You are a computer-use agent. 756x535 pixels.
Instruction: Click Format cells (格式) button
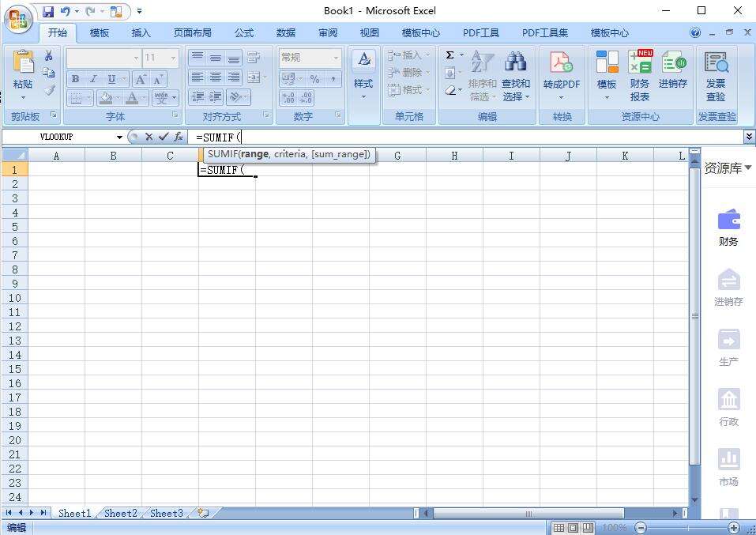click(408, 90)
